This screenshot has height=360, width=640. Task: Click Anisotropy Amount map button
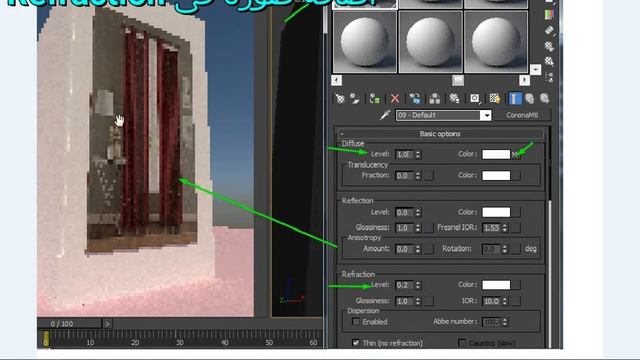tap(428, 249)
